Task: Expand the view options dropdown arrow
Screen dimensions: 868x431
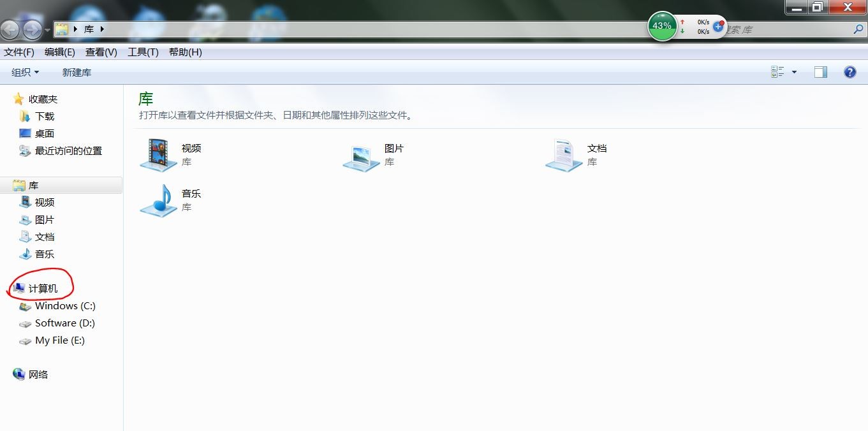Action: 794,72
